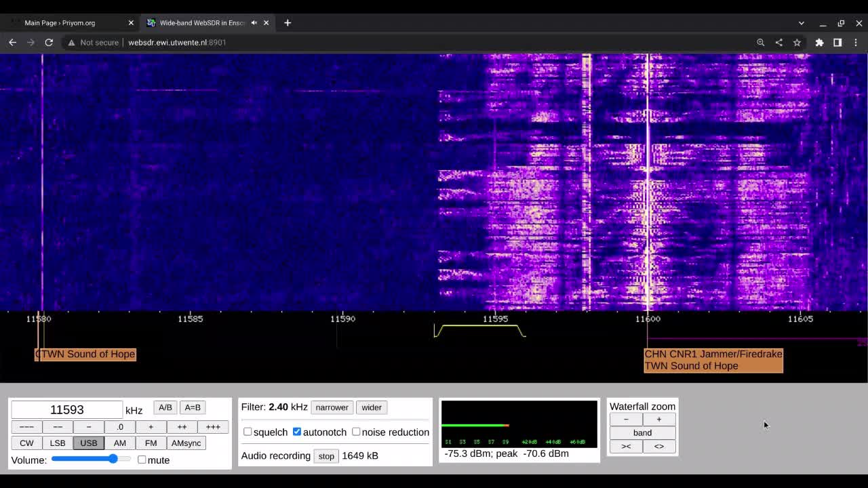The width and height of the screenshot is (868, 488).
Task: Click the waterfall <> expand button
Action: pos(658,446)
